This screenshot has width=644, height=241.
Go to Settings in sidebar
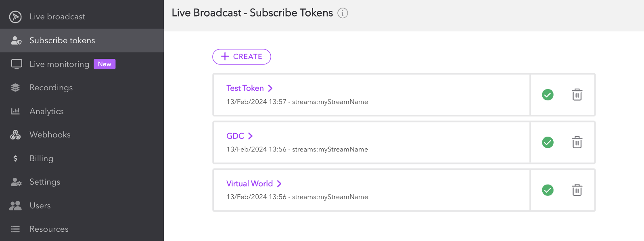point(45,182)
